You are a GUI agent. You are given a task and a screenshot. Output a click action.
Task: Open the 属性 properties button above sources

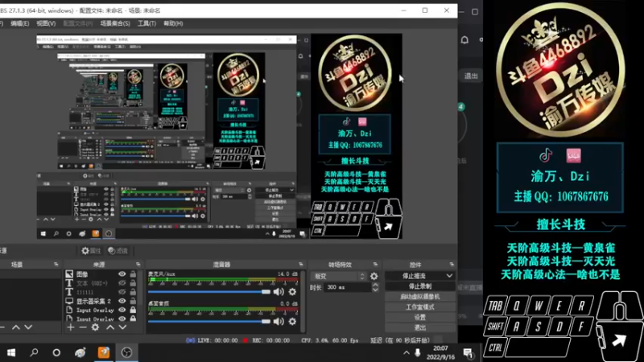pos(91,250)
